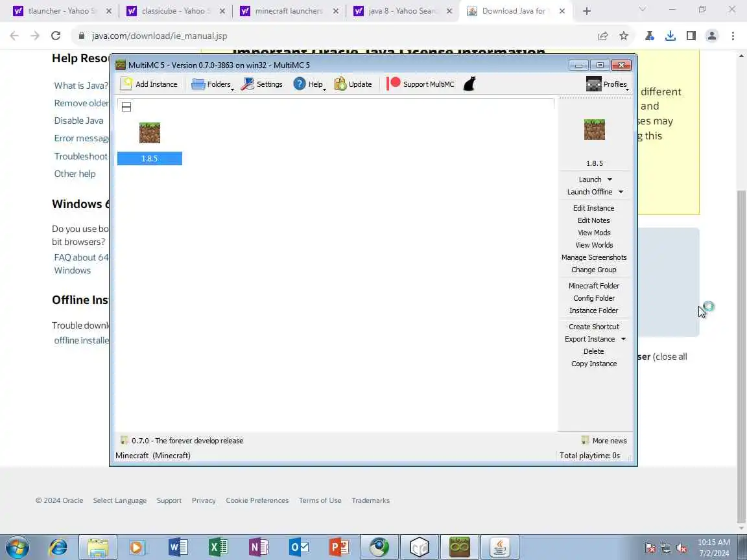Open Word from the taskbar
747x560 pixels.
pos(178,548)
